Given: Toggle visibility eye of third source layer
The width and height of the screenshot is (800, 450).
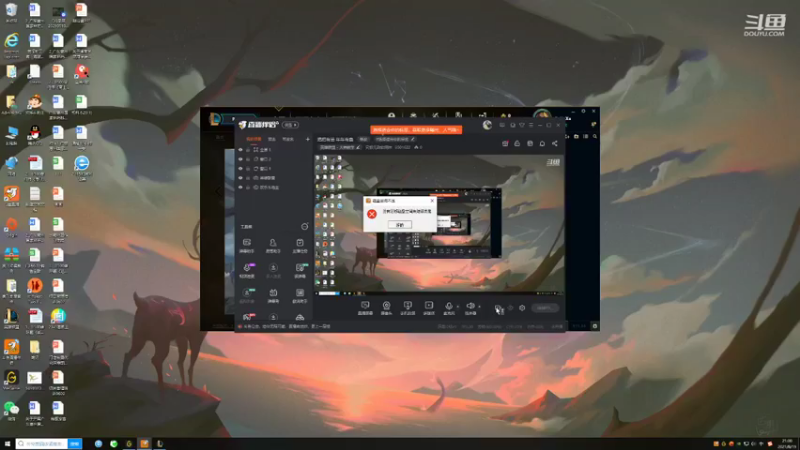Looking at the screenshot, I should [240, 168].
